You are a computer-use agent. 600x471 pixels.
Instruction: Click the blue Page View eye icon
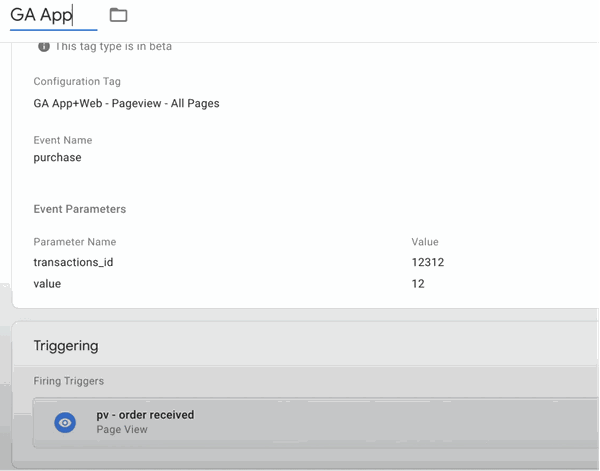pyautogui.click(x=65, y=423)
